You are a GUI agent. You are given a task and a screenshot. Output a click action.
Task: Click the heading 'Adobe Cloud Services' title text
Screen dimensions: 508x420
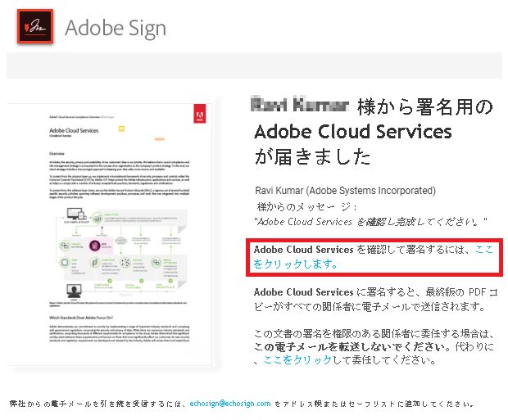[353, 132]
